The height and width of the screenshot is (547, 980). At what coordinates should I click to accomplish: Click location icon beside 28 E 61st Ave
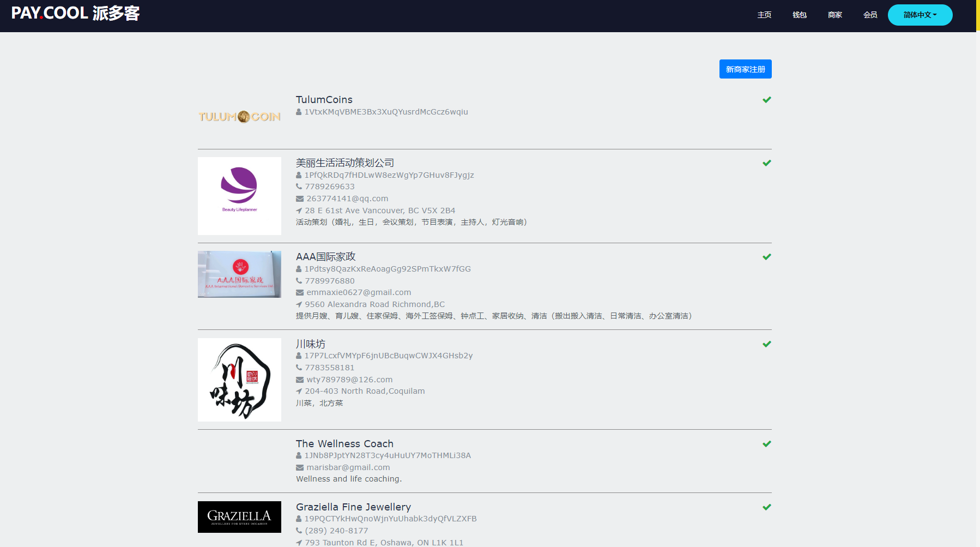coord(299,211)
